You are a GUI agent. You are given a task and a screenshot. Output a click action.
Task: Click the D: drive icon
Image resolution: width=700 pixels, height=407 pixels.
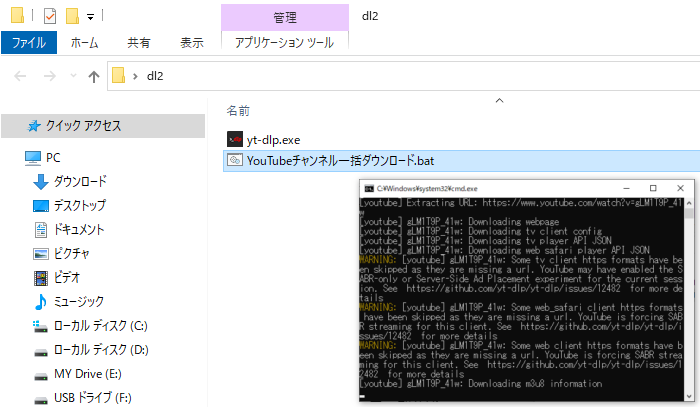point(41,353)
